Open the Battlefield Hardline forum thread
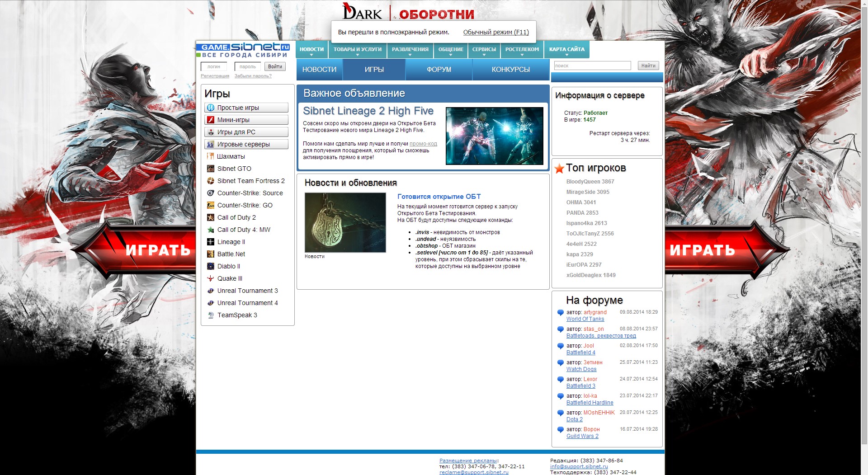This screenshot has height=475, width=868. tap(590, 403)
